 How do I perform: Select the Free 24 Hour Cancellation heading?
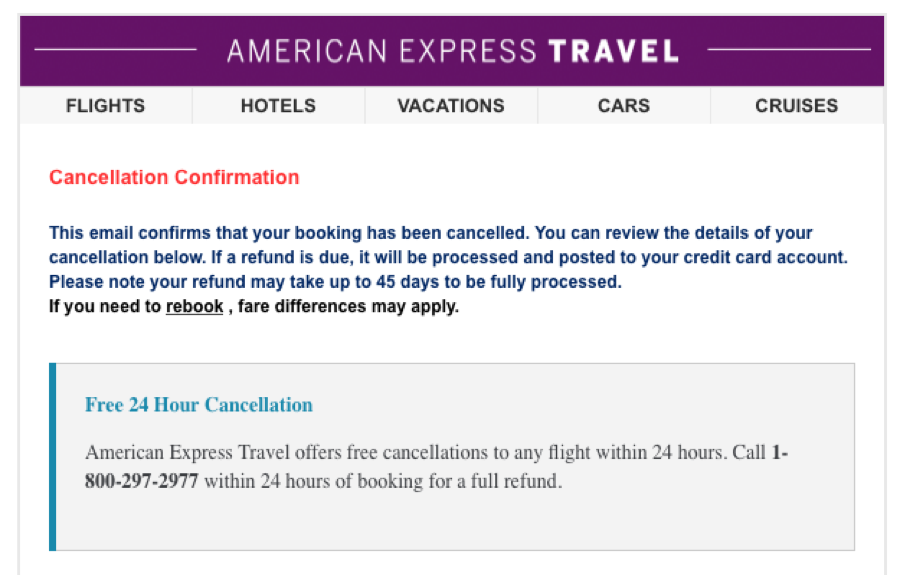198,405
